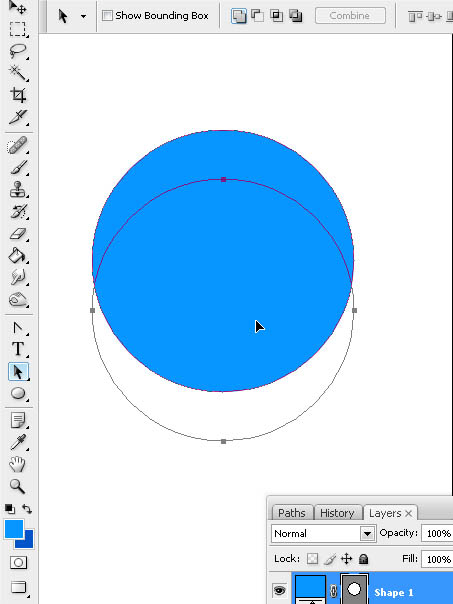Click the foreground color swatch
Image resolution: width=453 pixels, height=604 pixels.
click(x=13, y=528)
